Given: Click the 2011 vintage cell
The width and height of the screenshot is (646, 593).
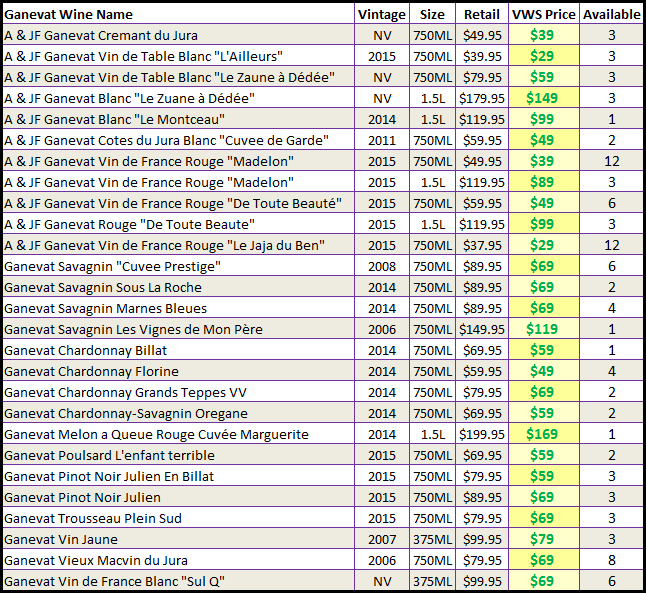Looking at the screenshot, I should (382, 140).
